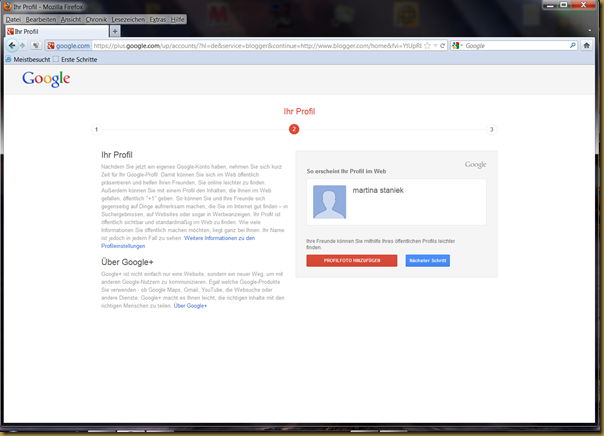The image size is (604, 436).
Task: Open the Chronik menu
Action: pyautogui.click(x=96, y=19)
